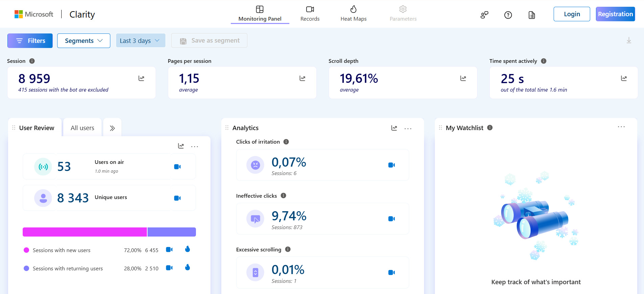Image resolution: width=644 pixels, height=294 pixels.
Task: Show trend chart for Session metric
Action: [x=141, y=78]
